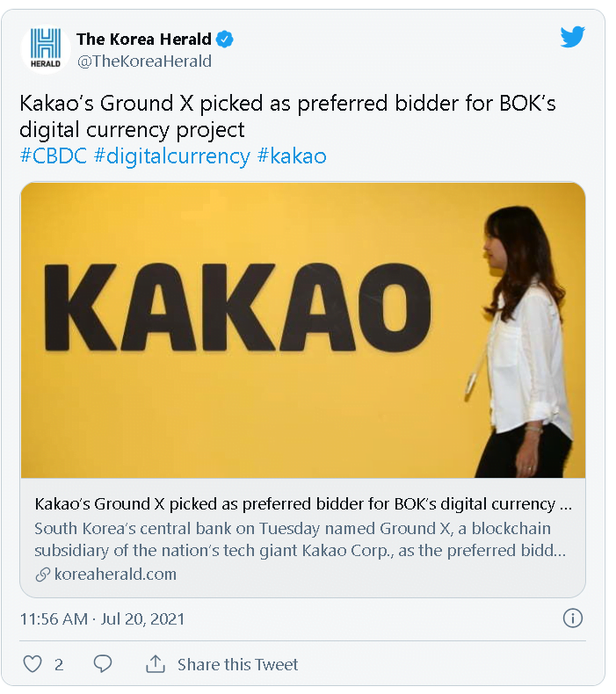Open the link card article headline

(302, 504)
